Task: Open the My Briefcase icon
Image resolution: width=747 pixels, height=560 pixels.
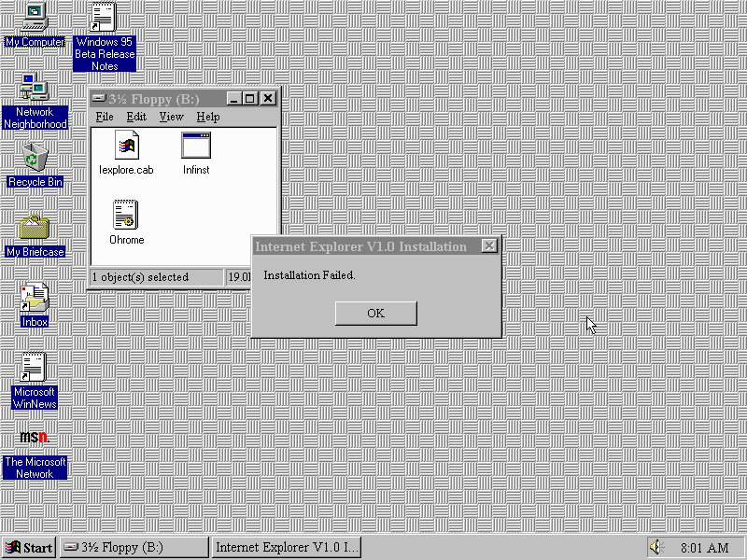Action: pos(35,227)
